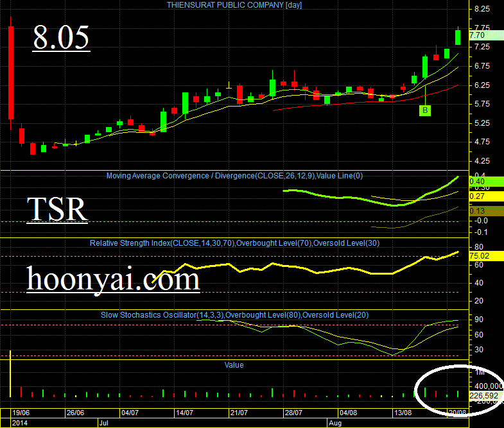Click the 0.27 signal value tag
This screenshot has width=504, height=428.
coord(486,196)
